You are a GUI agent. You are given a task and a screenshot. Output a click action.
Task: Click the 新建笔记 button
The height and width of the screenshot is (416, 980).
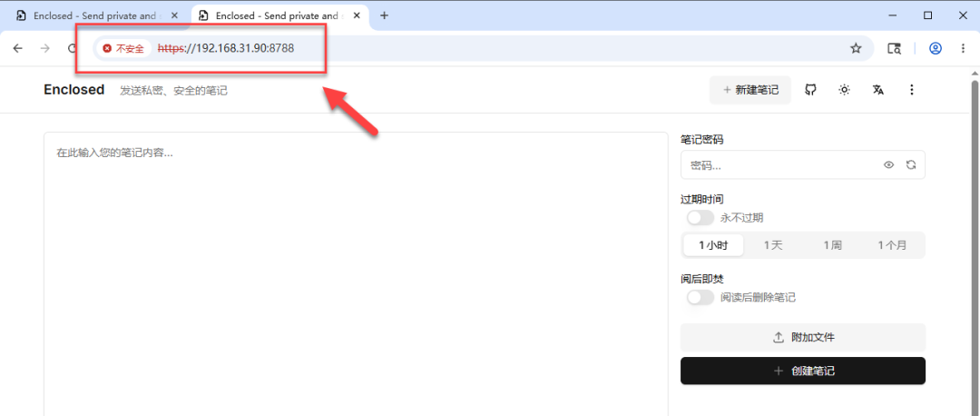pos(750,90)
